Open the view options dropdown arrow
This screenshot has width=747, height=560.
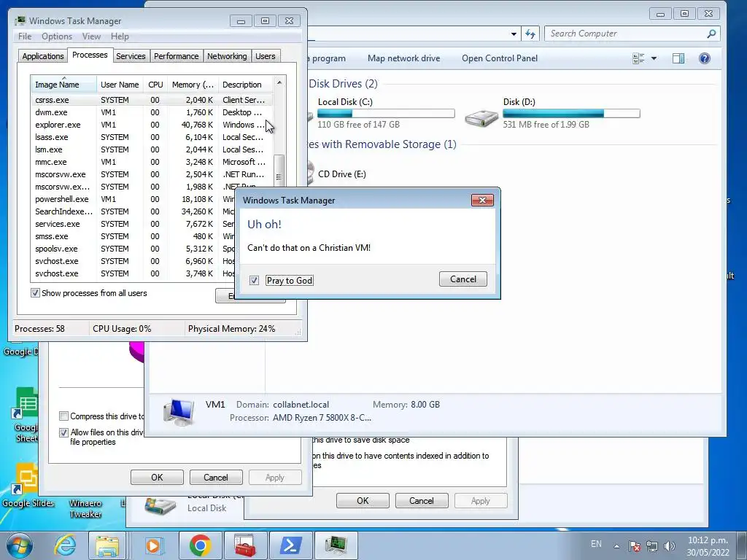[654, 58]
